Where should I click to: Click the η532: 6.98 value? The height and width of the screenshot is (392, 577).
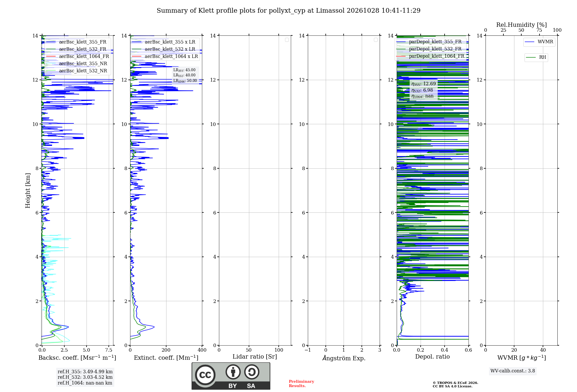point(422,90)
